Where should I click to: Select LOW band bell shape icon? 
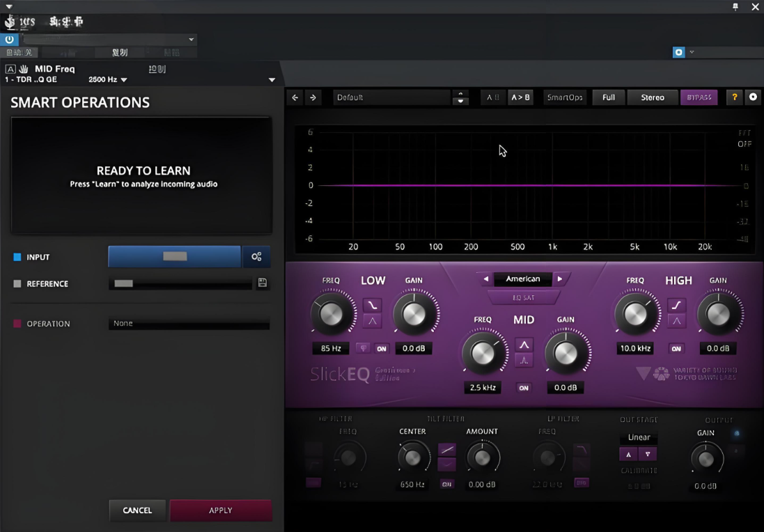click(x=373, y=321)
